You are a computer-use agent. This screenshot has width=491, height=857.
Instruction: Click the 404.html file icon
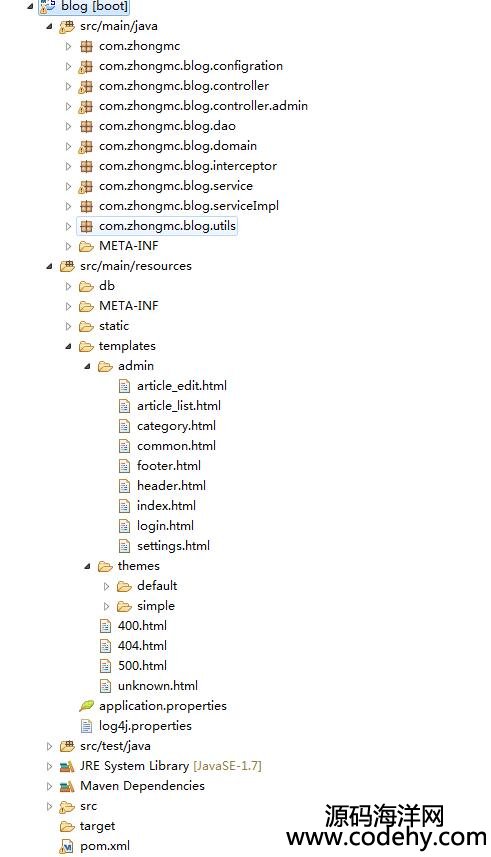point(106,646)
